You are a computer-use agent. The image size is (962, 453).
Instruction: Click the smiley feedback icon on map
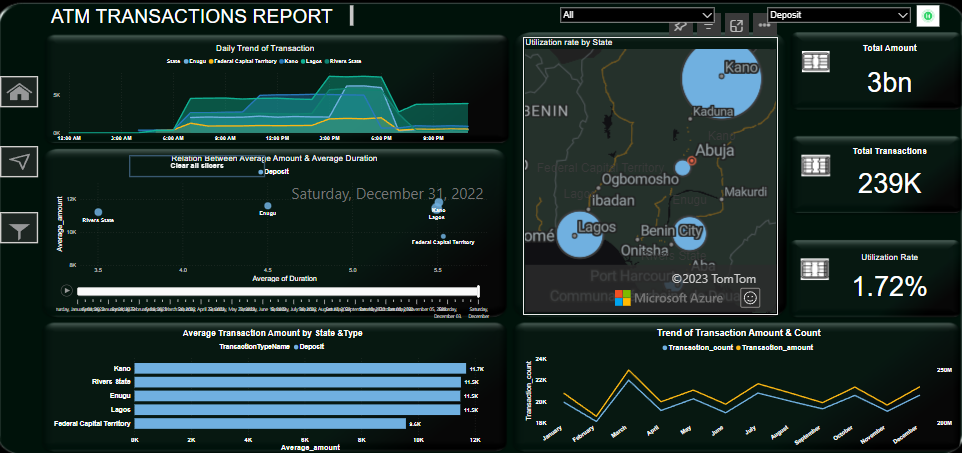pyautogui.click(x=751, y=297)
